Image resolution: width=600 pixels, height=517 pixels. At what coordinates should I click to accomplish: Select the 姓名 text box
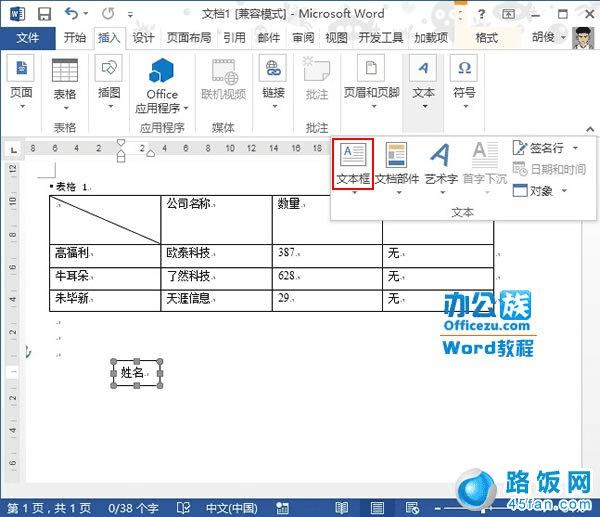tap(137, 373)
